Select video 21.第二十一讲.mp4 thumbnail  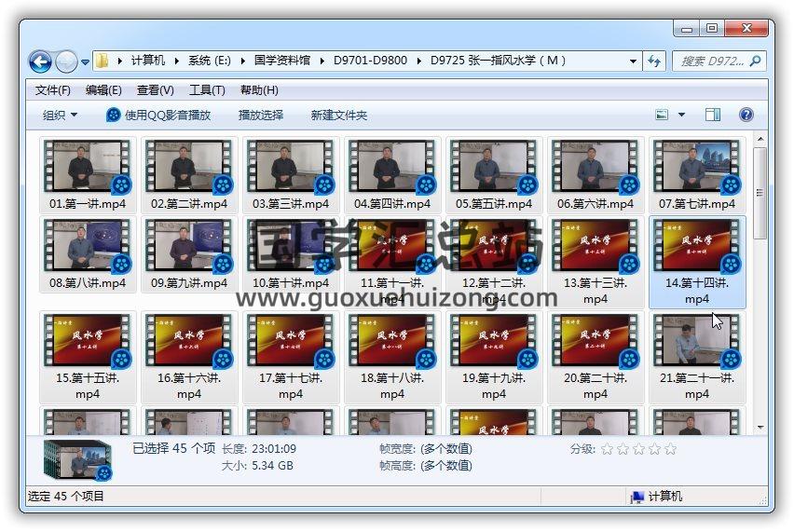697,340
